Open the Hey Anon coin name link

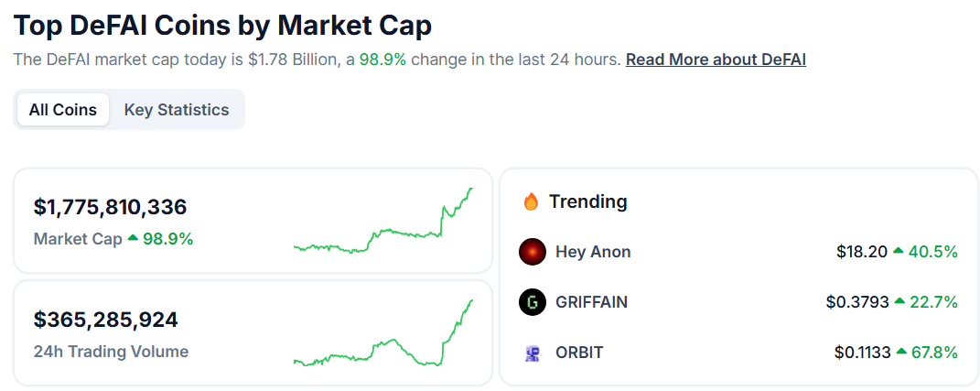(x=593, y=252)
